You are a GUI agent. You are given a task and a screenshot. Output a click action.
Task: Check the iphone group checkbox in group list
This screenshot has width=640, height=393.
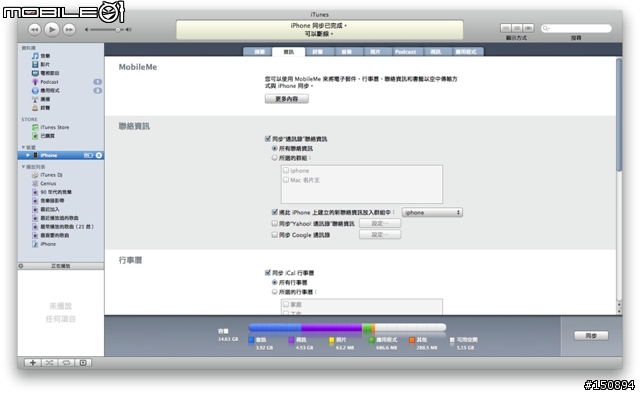tap(286, 170)
